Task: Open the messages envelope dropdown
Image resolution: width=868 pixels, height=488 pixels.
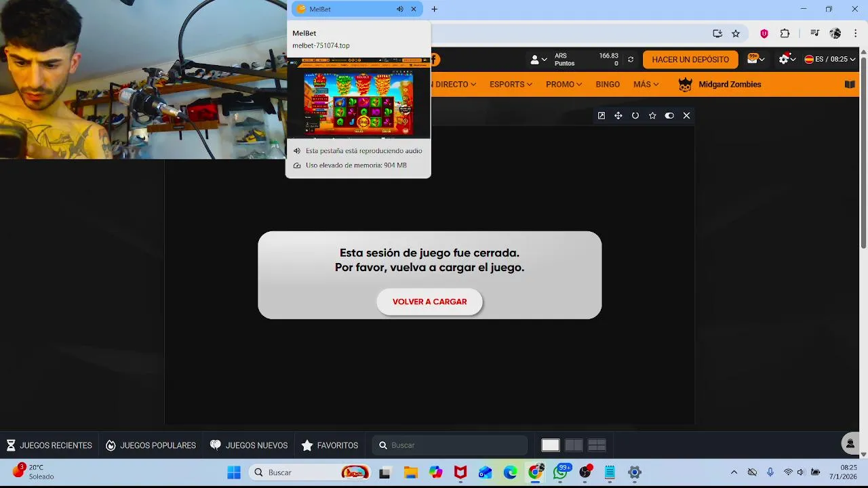Action: point(755,59)
